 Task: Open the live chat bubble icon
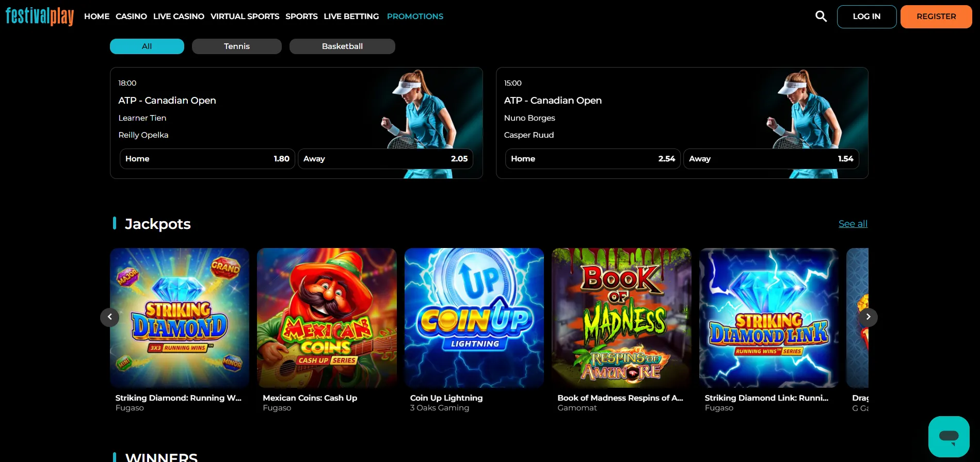949,436
